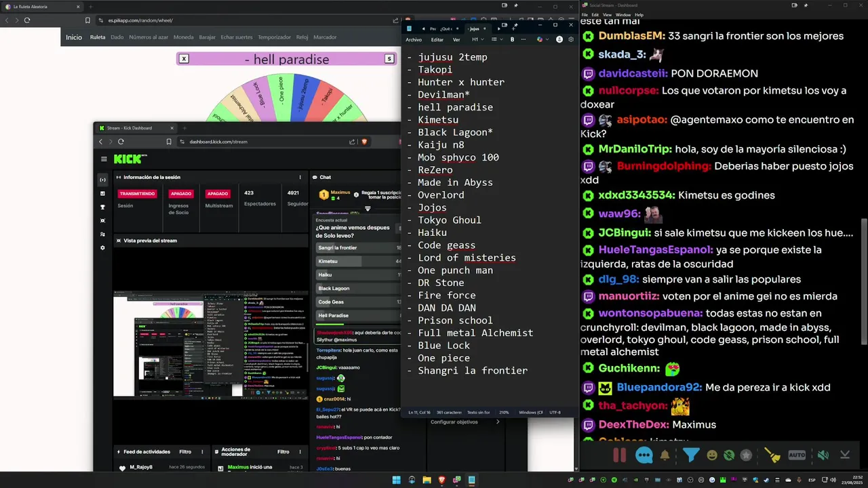
Task: Reload the Kick dashboard page
Action: (121, 142)
